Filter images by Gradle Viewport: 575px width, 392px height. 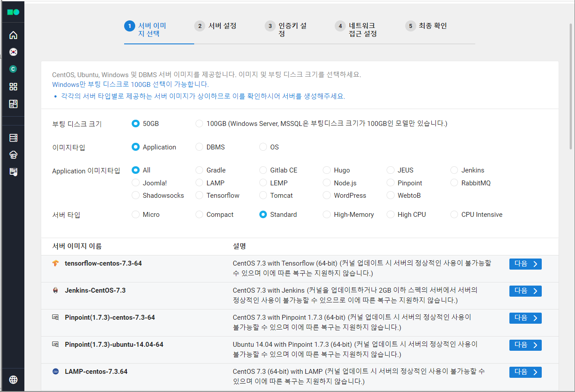[199, 170]
